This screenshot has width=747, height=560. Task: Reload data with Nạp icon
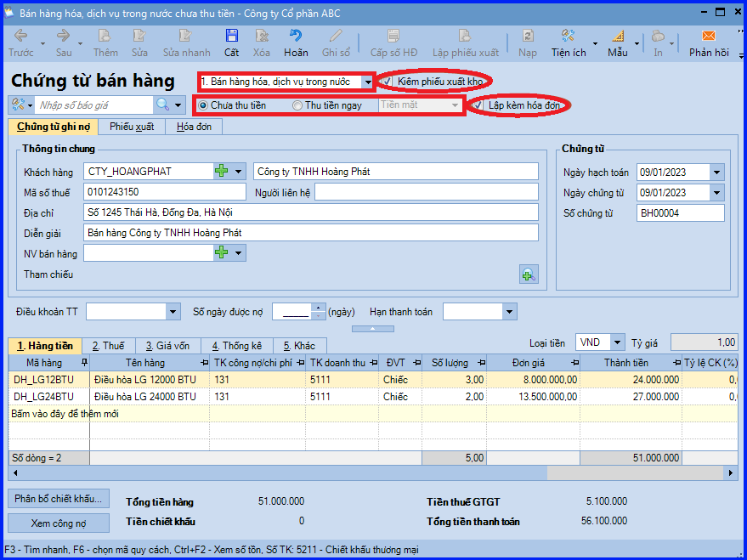(528, 37)
